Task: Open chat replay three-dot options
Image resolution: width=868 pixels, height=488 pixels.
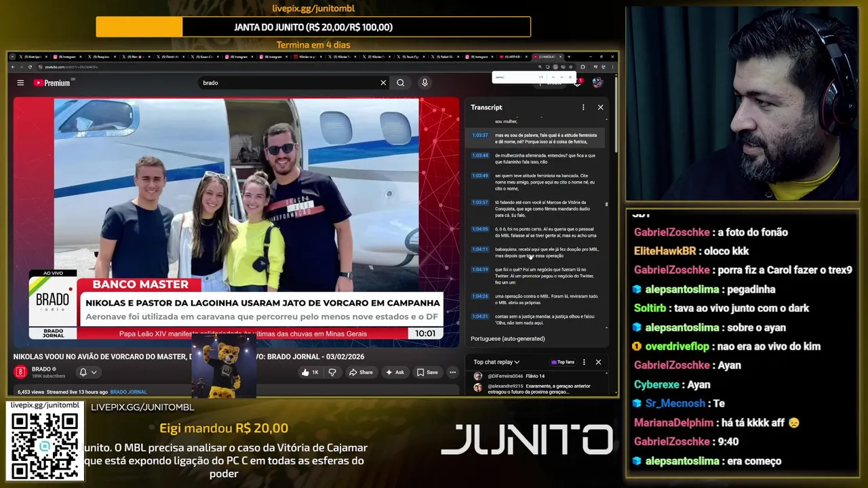Action: pyautogui.click(x=584, y=362)
